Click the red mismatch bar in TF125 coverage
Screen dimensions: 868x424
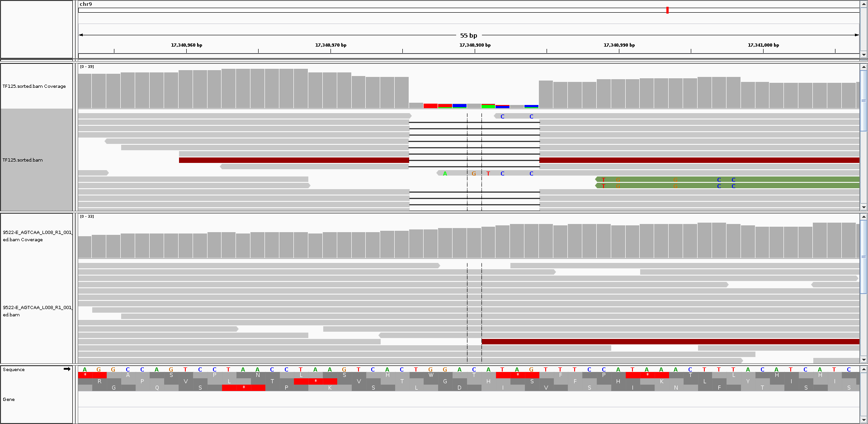point(430,106)
